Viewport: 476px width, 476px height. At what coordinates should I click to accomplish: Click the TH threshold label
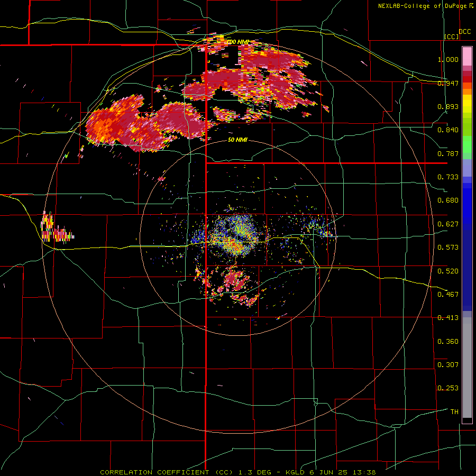click(454, 411)
